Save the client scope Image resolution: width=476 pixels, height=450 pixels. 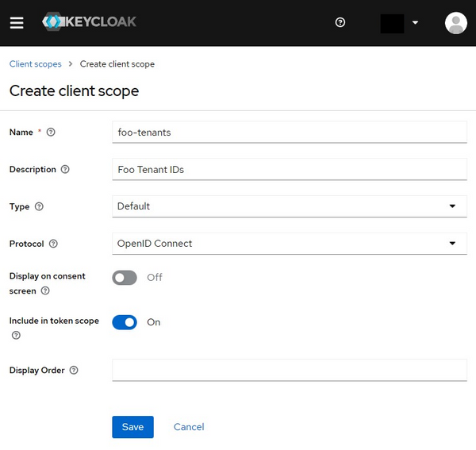(132, 427)
